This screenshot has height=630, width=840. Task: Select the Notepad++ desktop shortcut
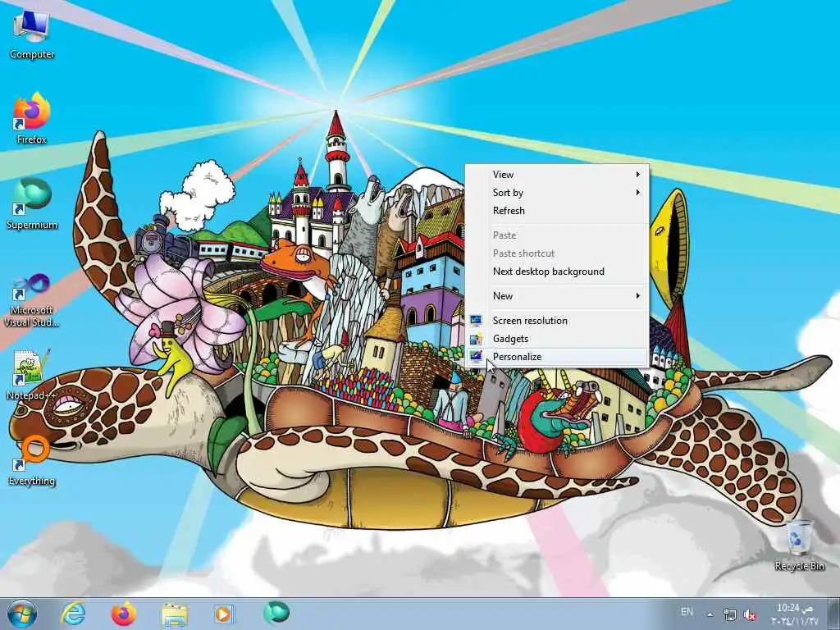pyautogui.click(x=32, y=374)
